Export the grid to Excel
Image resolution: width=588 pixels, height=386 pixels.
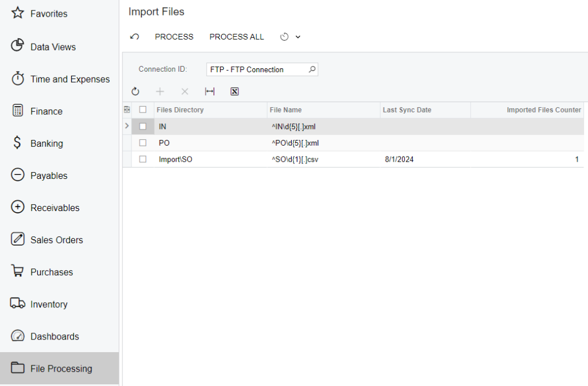pos(234,91)
